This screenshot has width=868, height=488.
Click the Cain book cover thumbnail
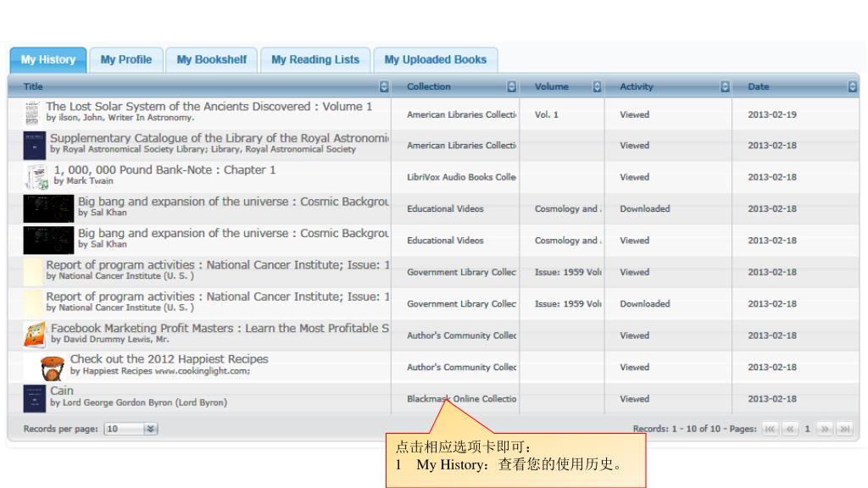(34, 399)
